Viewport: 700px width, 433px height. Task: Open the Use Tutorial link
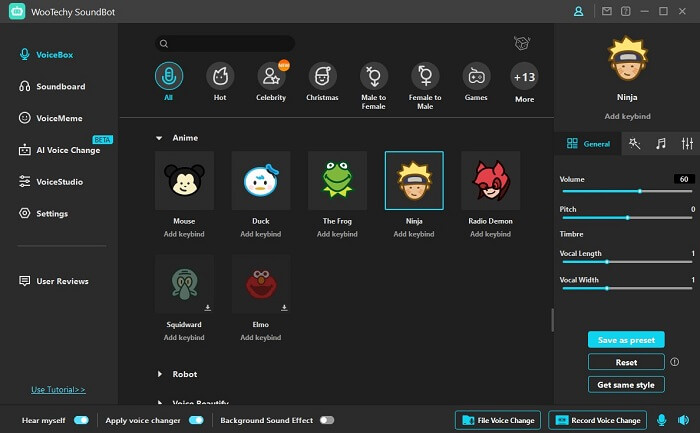tap(58, 389)
